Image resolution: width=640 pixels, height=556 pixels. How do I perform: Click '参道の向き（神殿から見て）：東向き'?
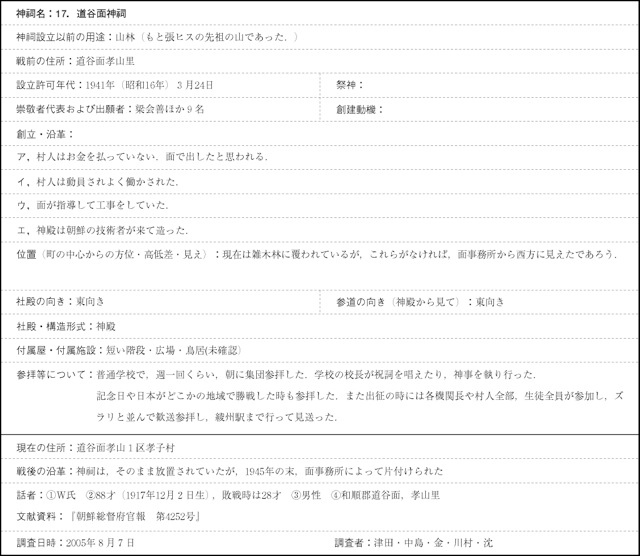pos(420,302)
